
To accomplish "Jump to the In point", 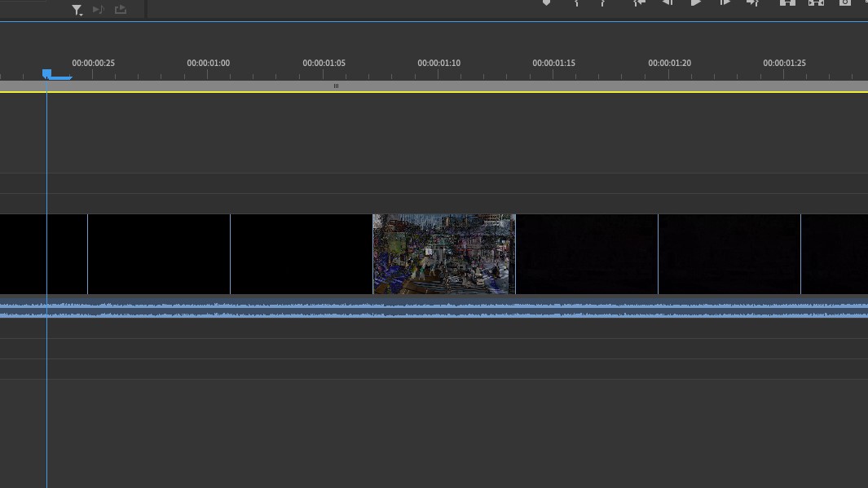I will click(x=639, y=2).
